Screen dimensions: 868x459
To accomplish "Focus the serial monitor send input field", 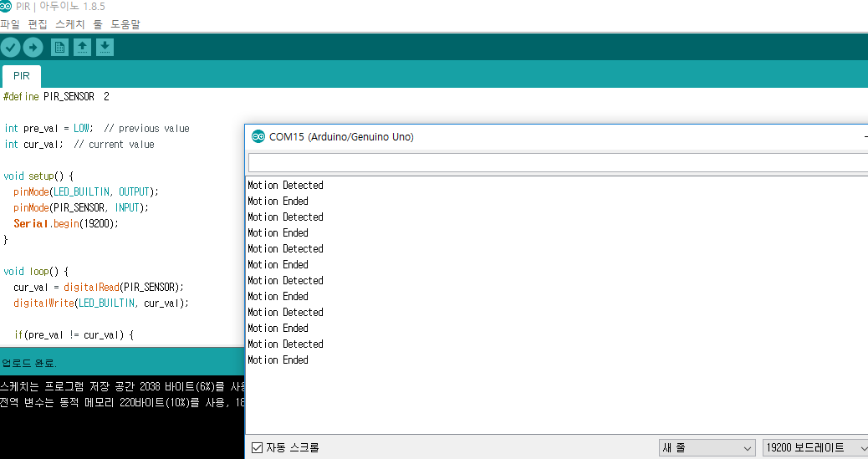I will (x=558, y=163).
